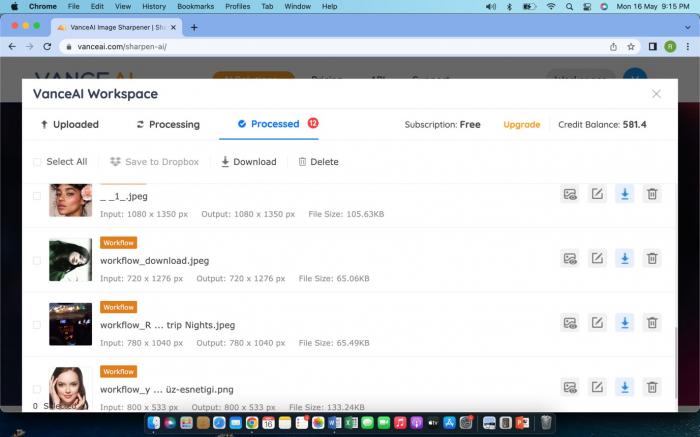The height and width of the screenshot is (437, 700).
Task: Download the trip Nights.jpeg file
Action: (625, 323)
